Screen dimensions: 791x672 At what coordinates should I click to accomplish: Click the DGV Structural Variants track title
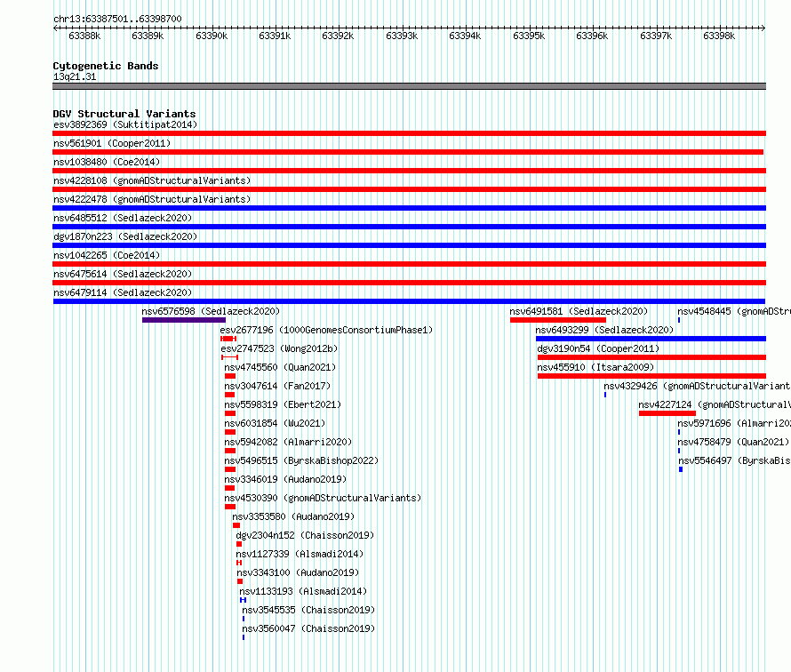pyautogui.click(x=124, y=114)
